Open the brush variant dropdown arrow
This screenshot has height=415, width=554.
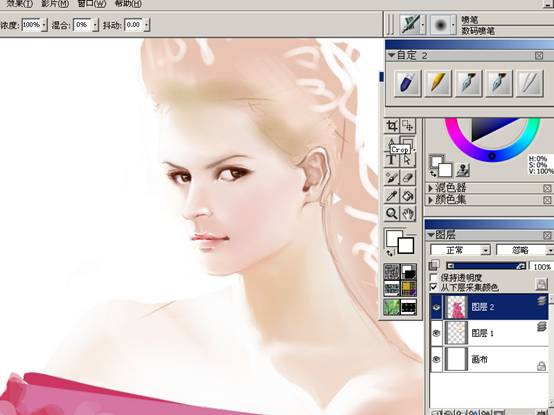click(453, 25)
